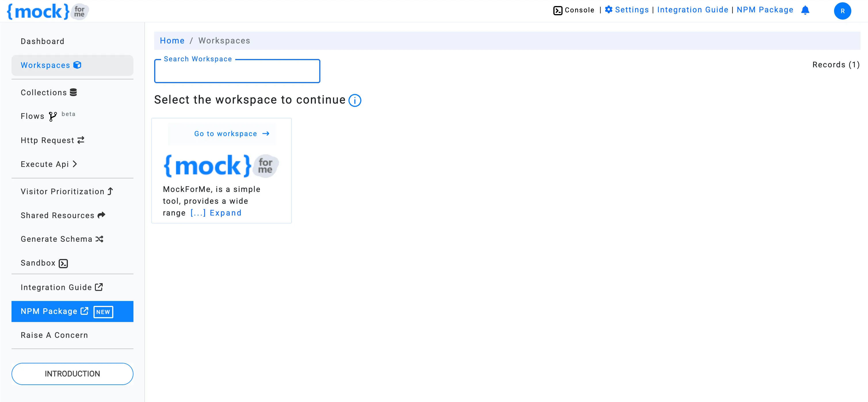Click the Http Request arrows icon
The width and height of the screenshot is (868, 402).
click(81, 140)
